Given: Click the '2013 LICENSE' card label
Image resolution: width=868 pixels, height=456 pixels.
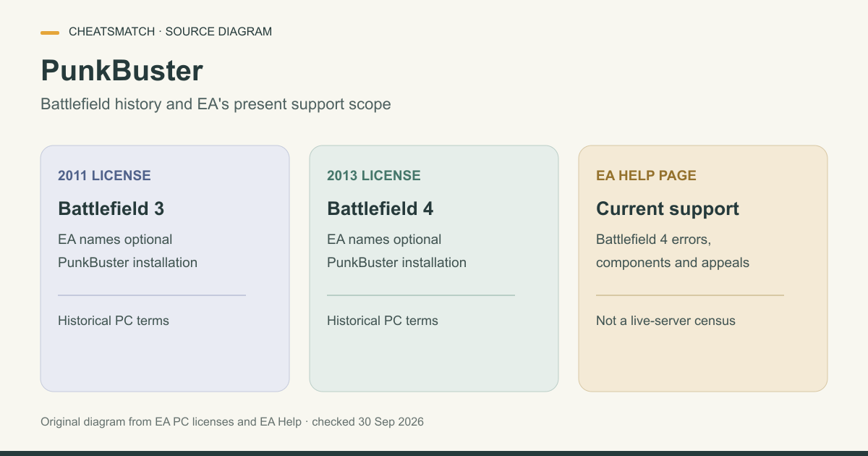Looking at the screenshot, I should (x=373, y=176).
